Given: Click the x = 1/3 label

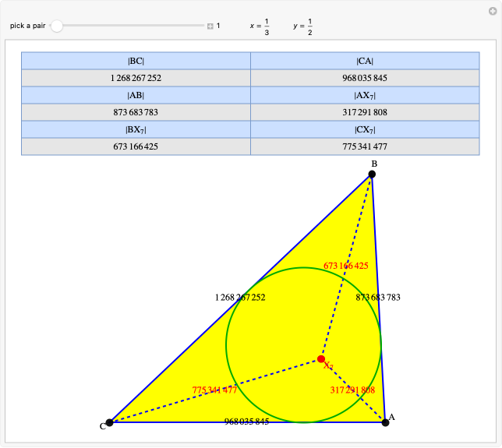Looking at the screenshot, I should 260,26.
